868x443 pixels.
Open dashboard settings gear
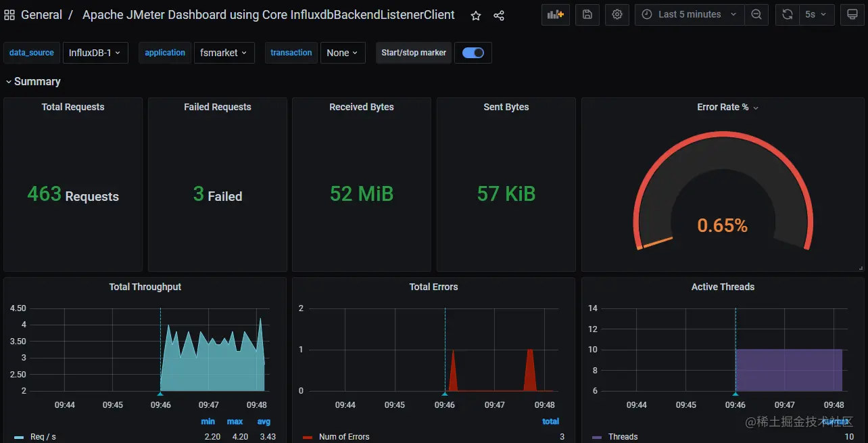pos(617,14)
